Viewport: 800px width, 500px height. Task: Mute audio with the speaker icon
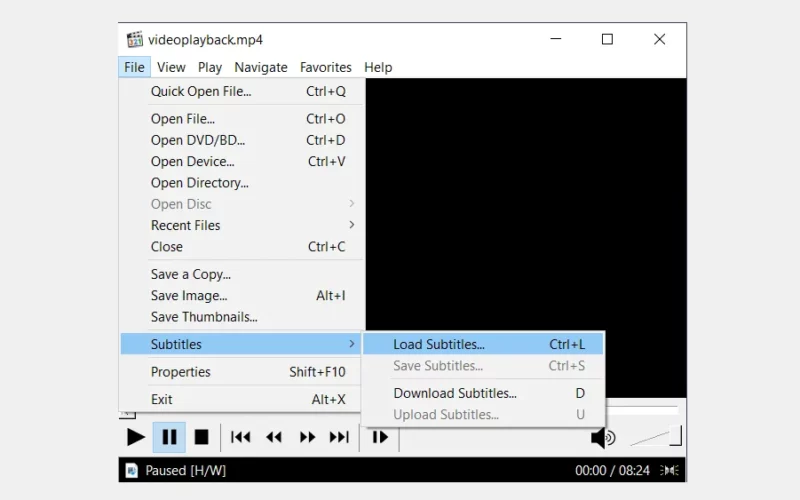pos(603,437)
